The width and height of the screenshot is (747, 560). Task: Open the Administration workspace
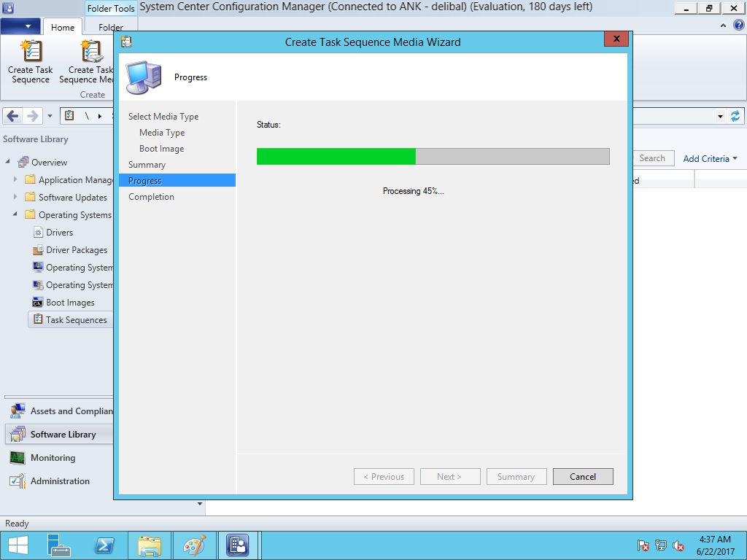pos(60,481)
